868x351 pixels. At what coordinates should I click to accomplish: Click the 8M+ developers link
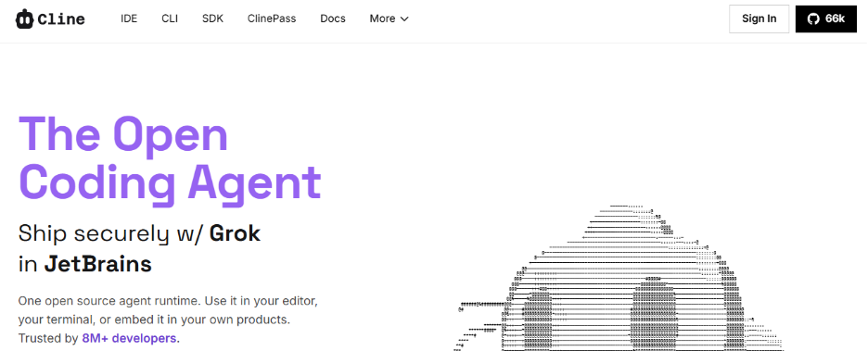(130, 338)
